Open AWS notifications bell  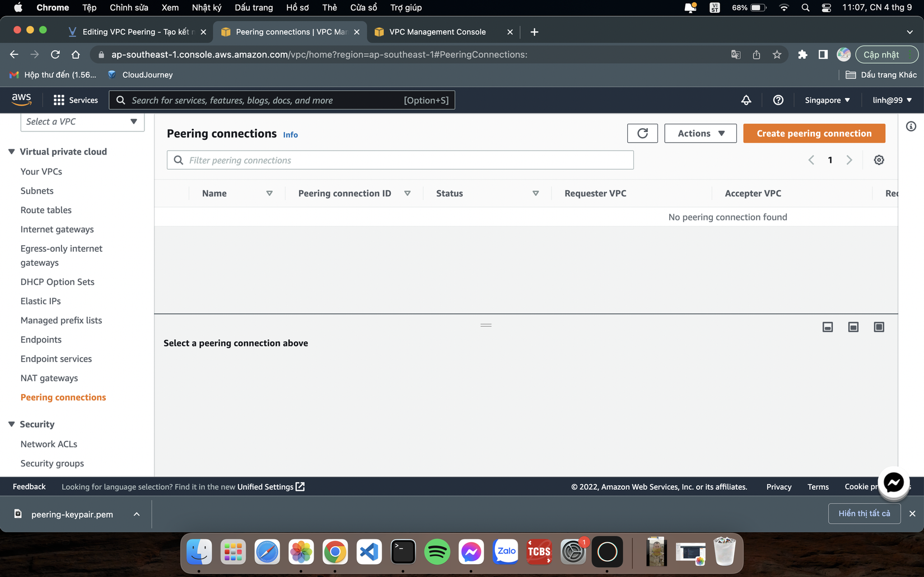click(746, 100)
